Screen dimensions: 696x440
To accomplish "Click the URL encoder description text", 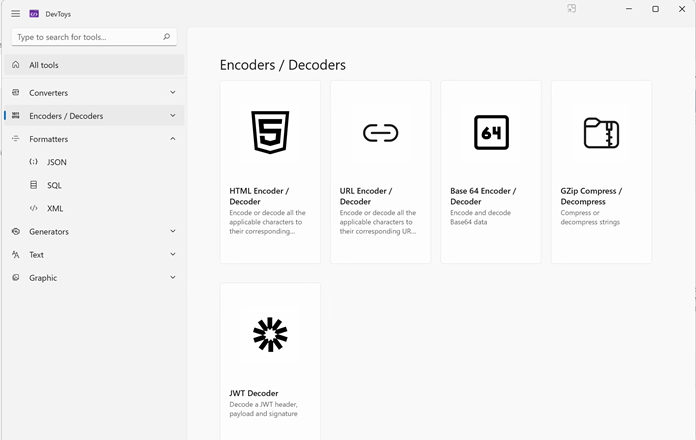I will pyautogui.click(x=378, y=222).
